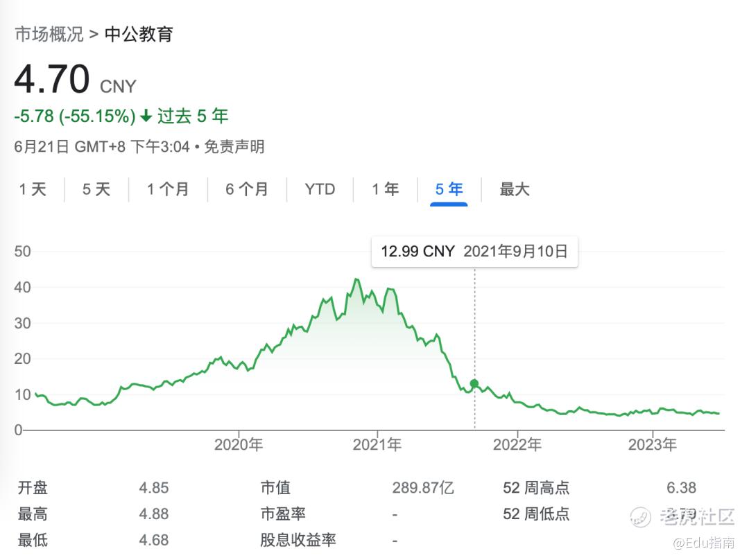This screenshot has height=560, width=749.
Task: Click the -5.78 (-55.15%) change text
Action: coord(75,116)
